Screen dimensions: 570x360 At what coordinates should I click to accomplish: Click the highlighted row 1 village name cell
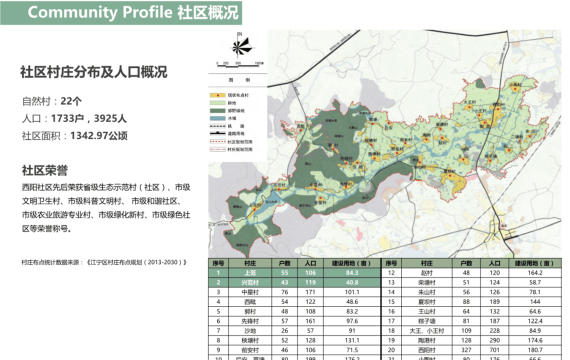point(250,273)
